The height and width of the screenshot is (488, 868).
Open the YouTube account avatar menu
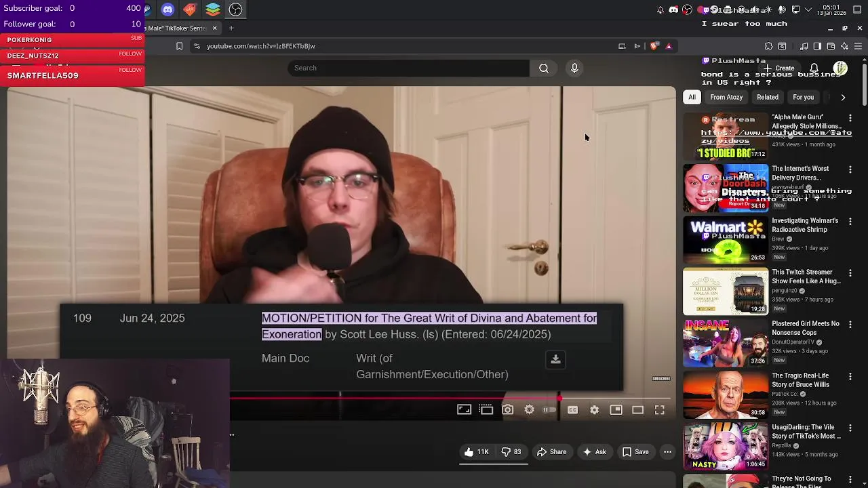840,68
